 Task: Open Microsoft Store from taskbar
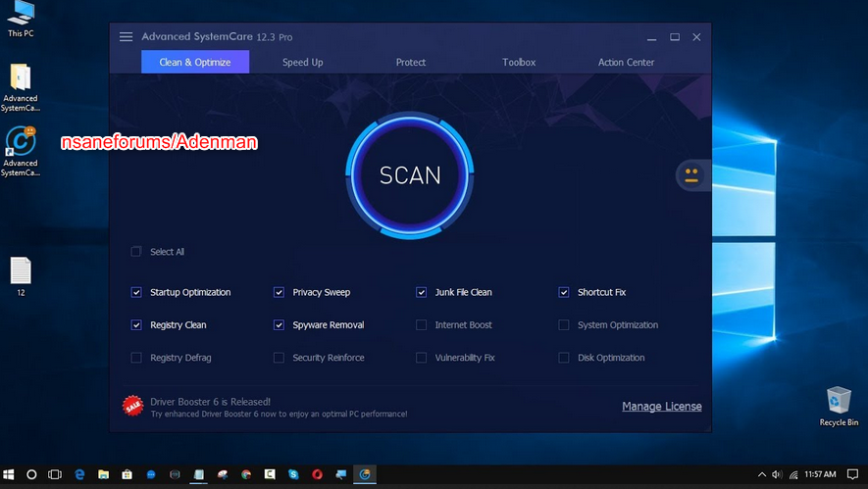tap(128, 474)
